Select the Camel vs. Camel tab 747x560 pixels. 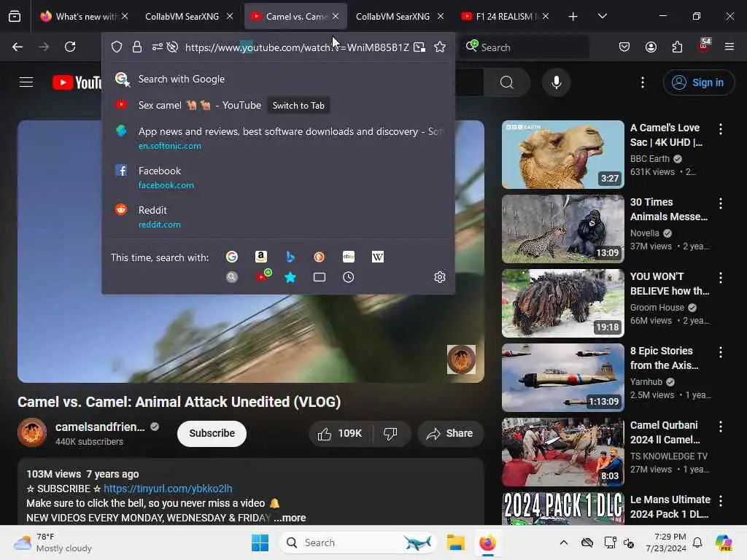tap(295, 16)
